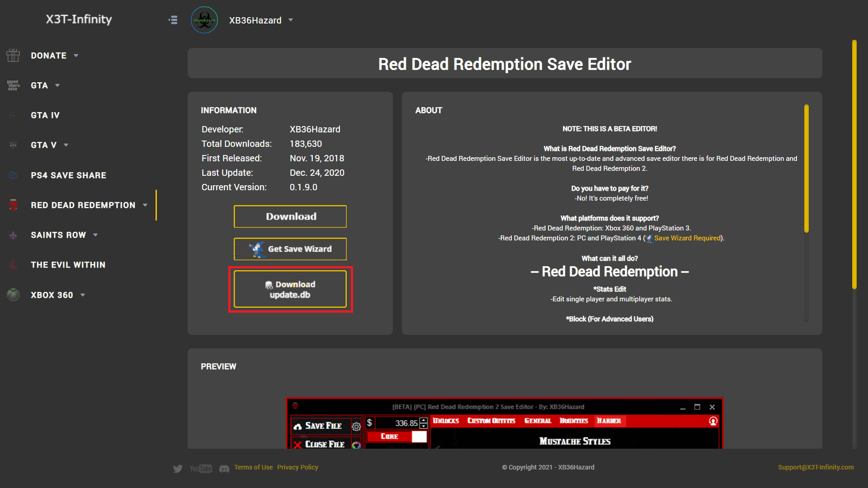Click the X3T-Infinity site logo
Viewport: 868px width, 488px height.
pyautogui.click(x=79, y=19)
